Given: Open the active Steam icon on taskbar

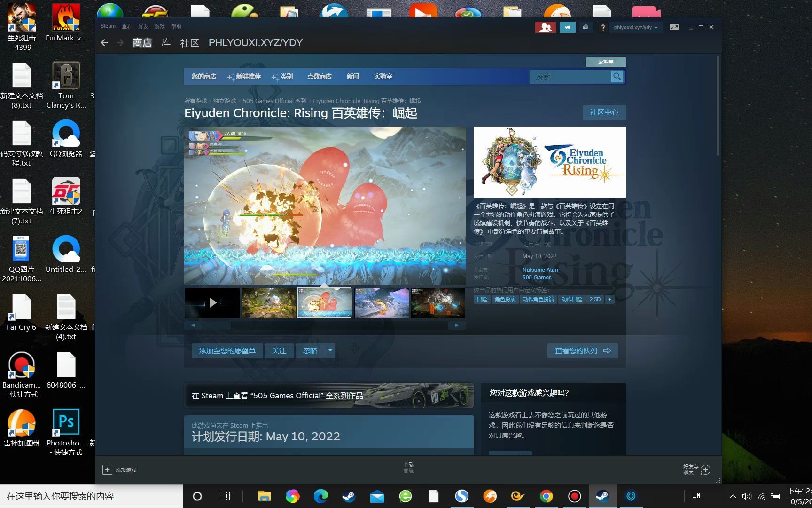Looking at the screenshot, I should 602,496.
